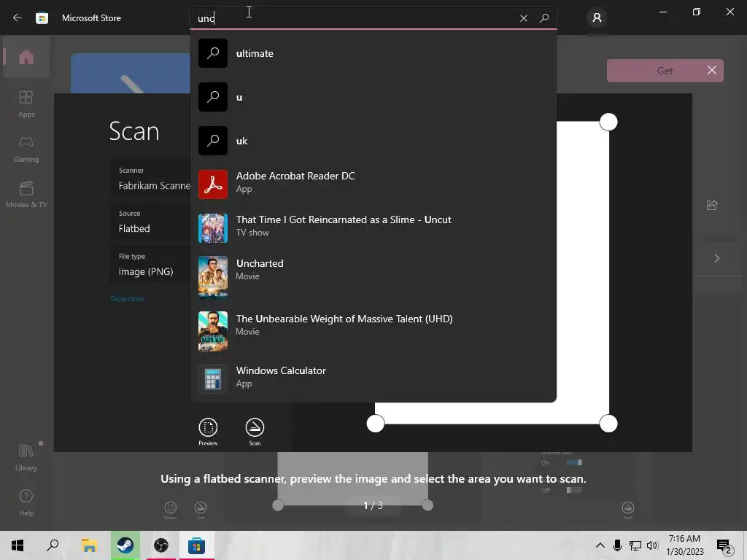The image size is (747, 560).
Task: Open the volume tray icon
Action: pos(652,545)
